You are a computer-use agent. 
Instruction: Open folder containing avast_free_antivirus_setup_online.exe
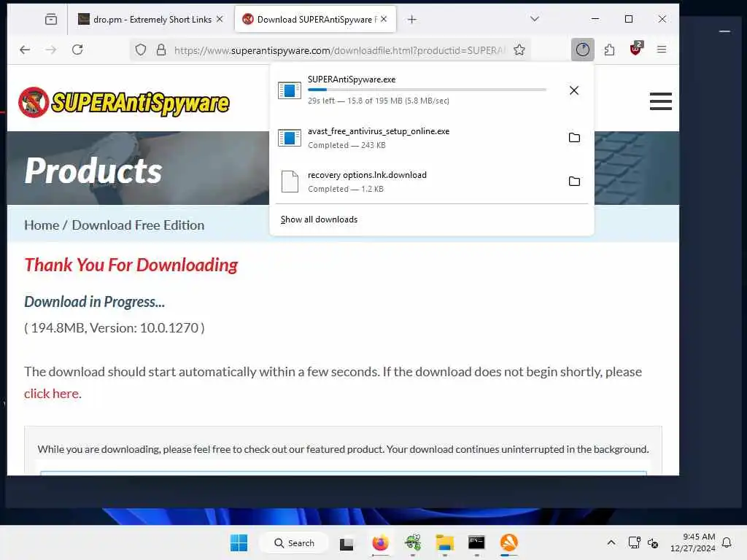[575, 138]
